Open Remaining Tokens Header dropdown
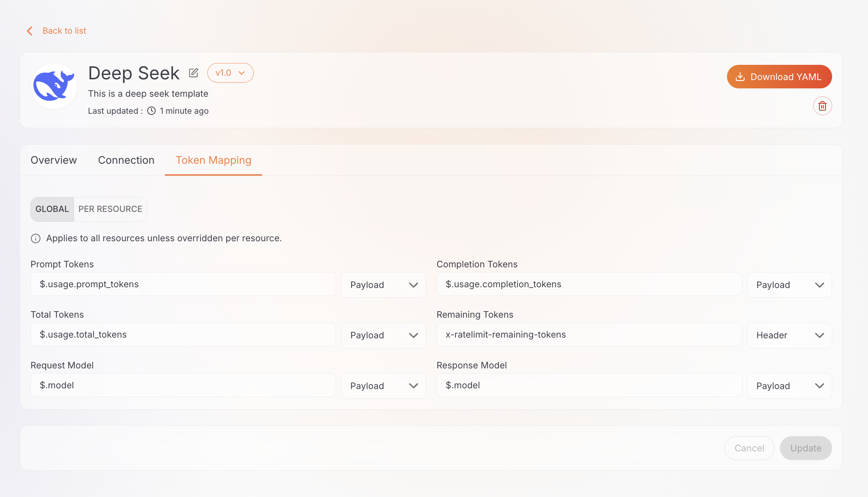868x497 pixels. [790, 335]
